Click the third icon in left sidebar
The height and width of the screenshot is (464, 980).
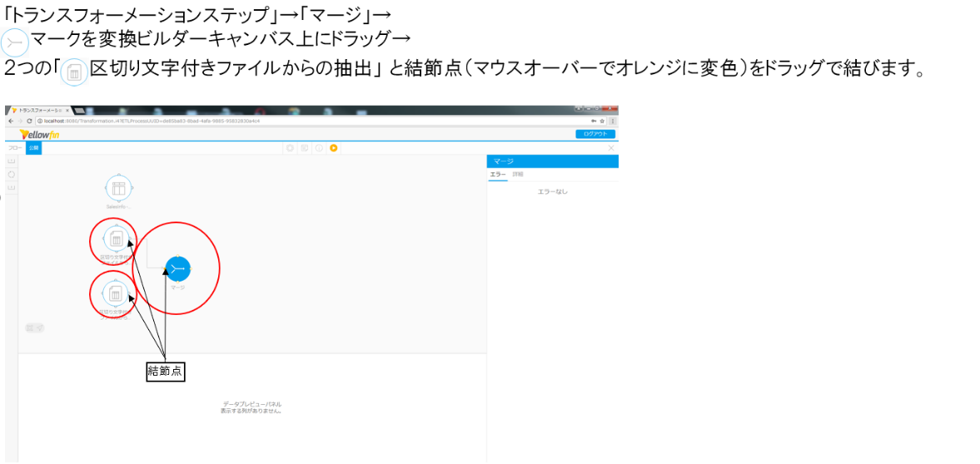(x=12, y=188)
